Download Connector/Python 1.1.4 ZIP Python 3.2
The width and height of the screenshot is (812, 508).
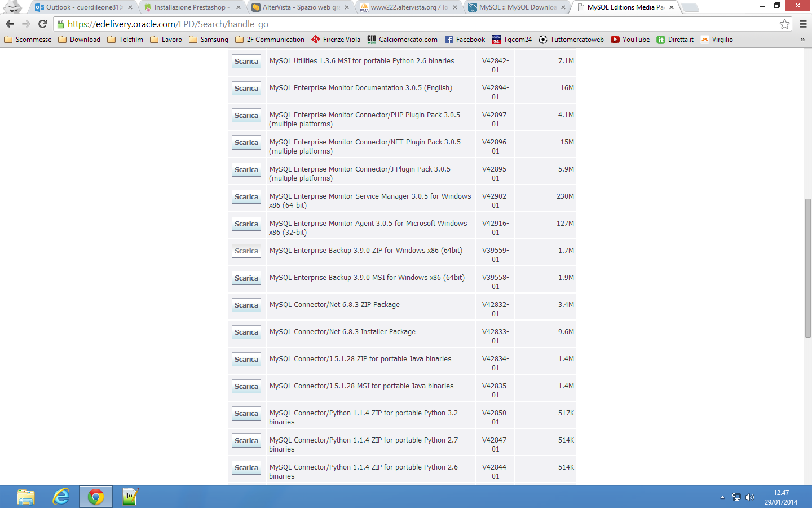click(246, 414)
